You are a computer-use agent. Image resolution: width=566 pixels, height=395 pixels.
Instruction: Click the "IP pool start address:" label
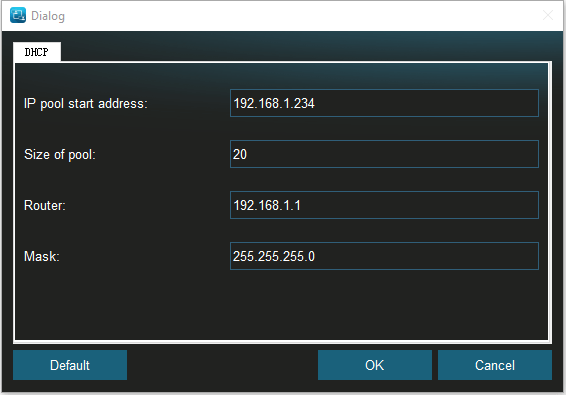pyautogui.click(x=86, y=104)
